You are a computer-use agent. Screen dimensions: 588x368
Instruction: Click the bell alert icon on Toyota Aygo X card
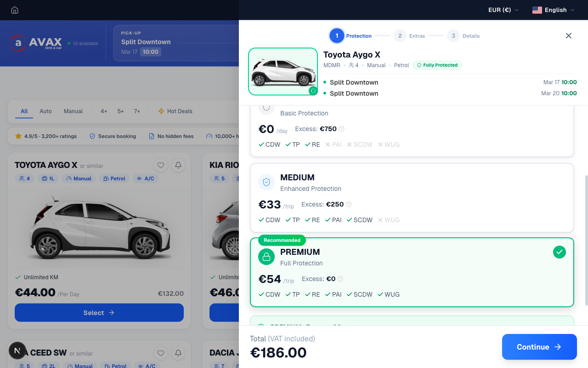click(178, 165)
